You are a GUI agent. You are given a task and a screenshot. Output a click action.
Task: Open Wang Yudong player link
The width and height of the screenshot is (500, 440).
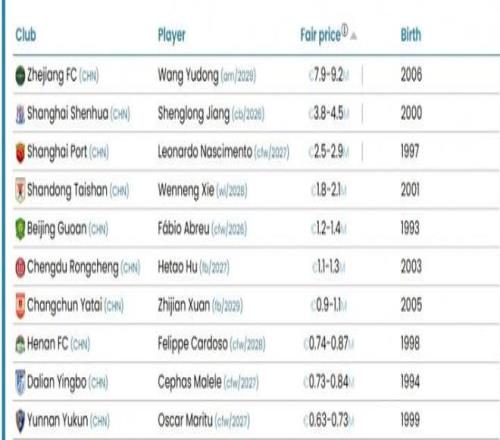pyautogui.click(x=188, y=76)
